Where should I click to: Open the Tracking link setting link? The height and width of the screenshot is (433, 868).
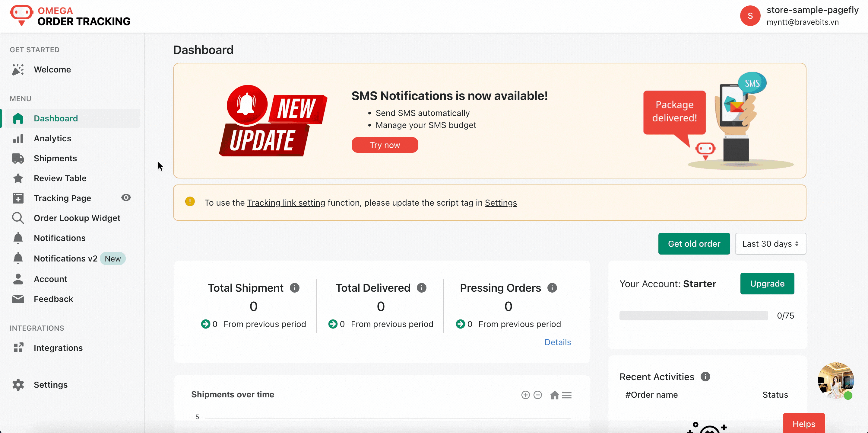pyautogui.click(x=286, y=203)
